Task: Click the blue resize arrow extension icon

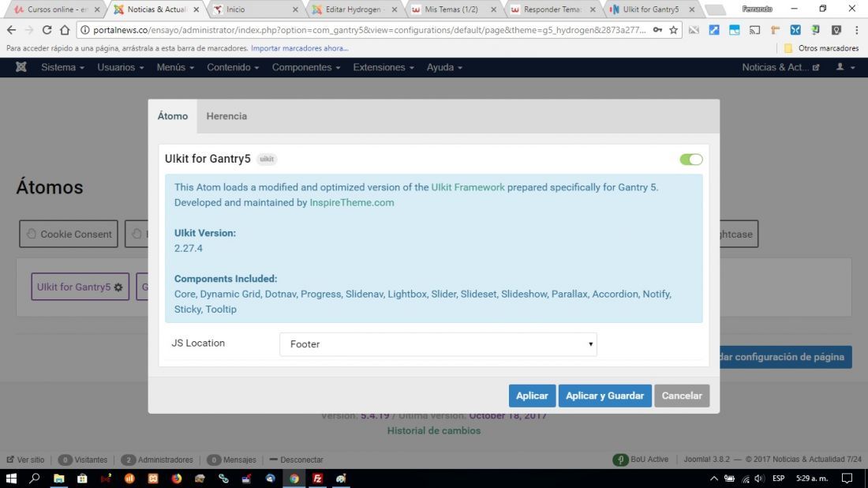Action: pyautogui.click(x=714, y=30)
